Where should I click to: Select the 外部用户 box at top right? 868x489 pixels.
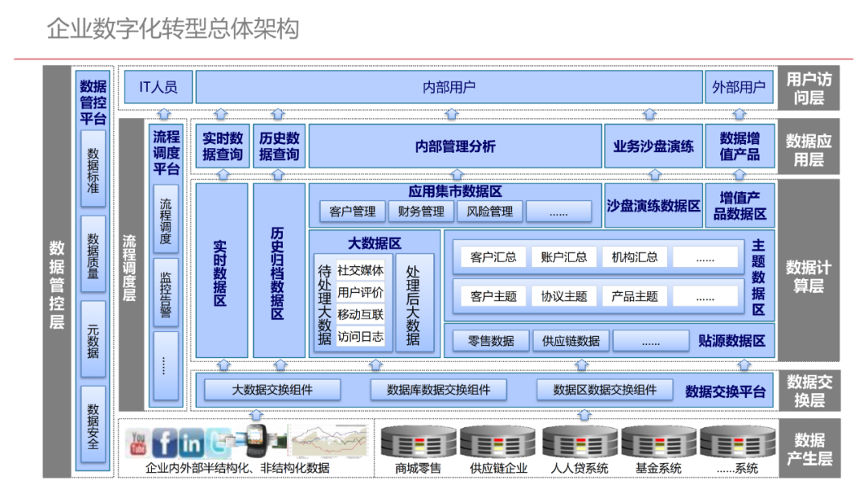(739, 87)
